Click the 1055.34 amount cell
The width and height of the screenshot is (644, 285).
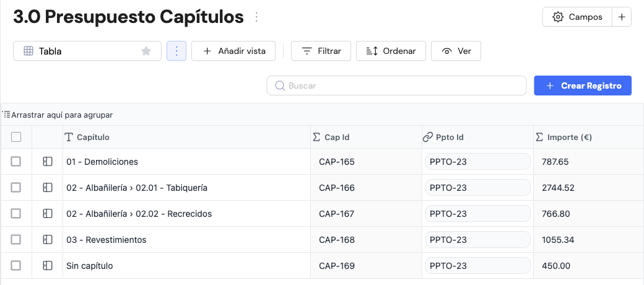(x=589, y=239)
